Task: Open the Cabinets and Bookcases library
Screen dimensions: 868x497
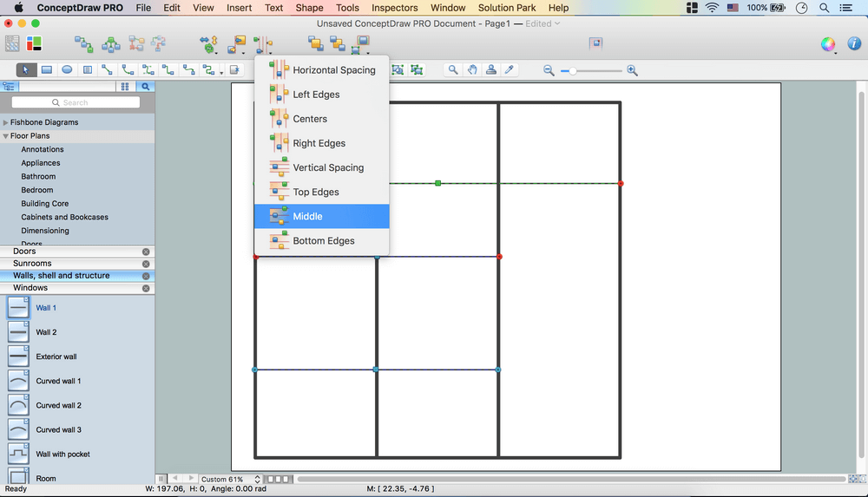Action: click(x=65, y=217)
